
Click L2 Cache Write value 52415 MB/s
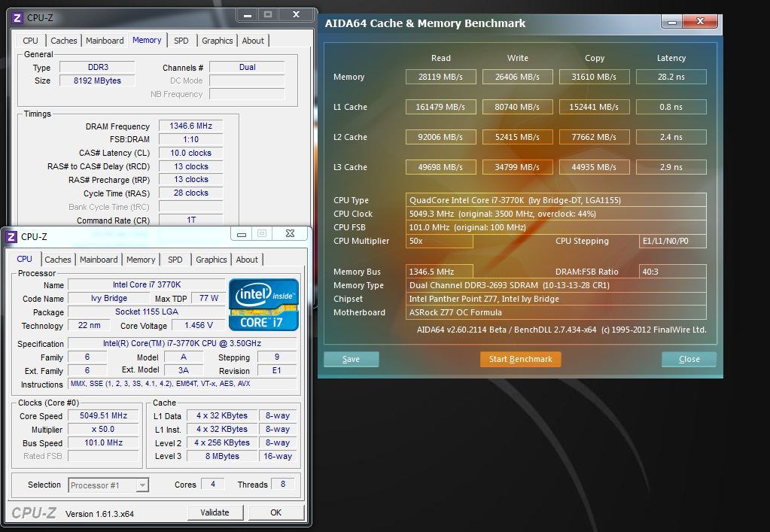[517, 137]
